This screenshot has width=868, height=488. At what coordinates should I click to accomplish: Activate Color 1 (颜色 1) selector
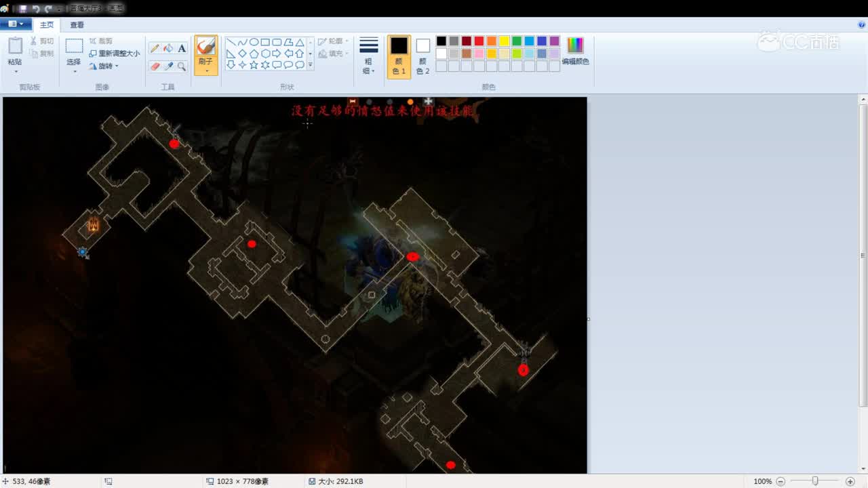(399, 57)
